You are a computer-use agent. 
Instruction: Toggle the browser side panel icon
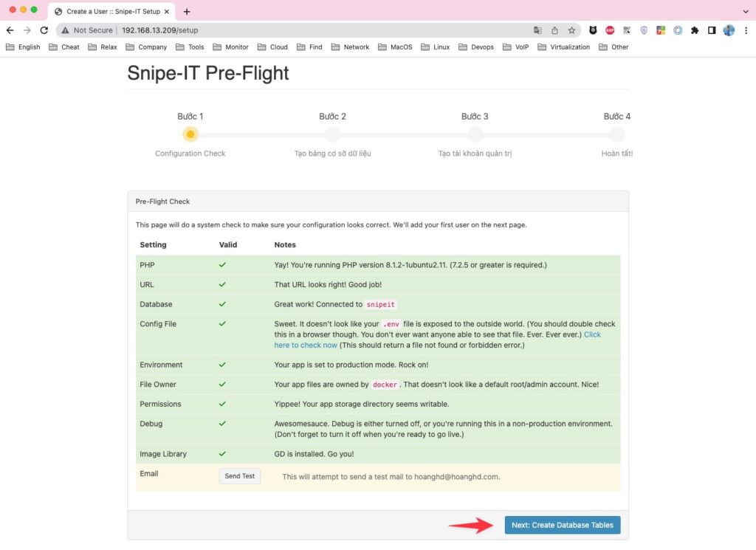coord(711,30)
